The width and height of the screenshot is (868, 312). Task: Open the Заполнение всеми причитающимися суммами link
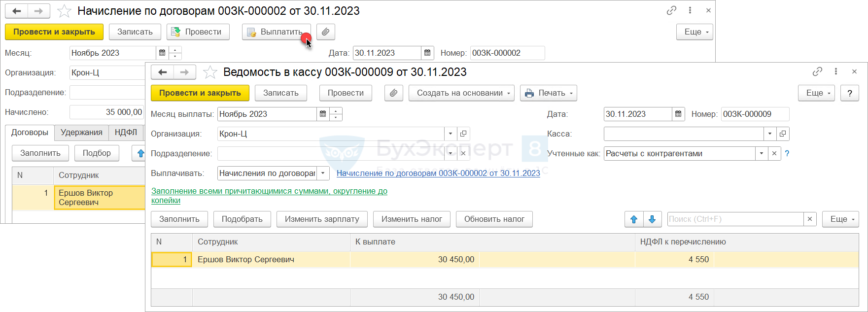pos(269,196)
